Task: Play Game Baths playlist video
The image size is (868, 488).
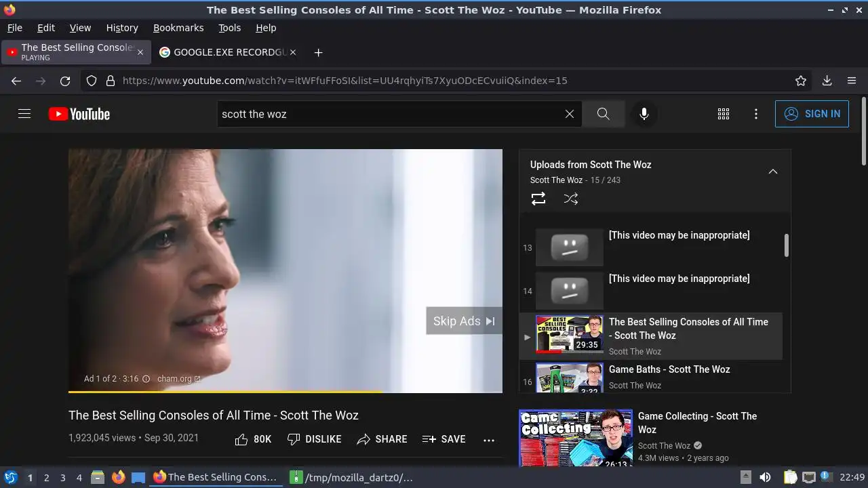Action: click(x=651, y=377)
